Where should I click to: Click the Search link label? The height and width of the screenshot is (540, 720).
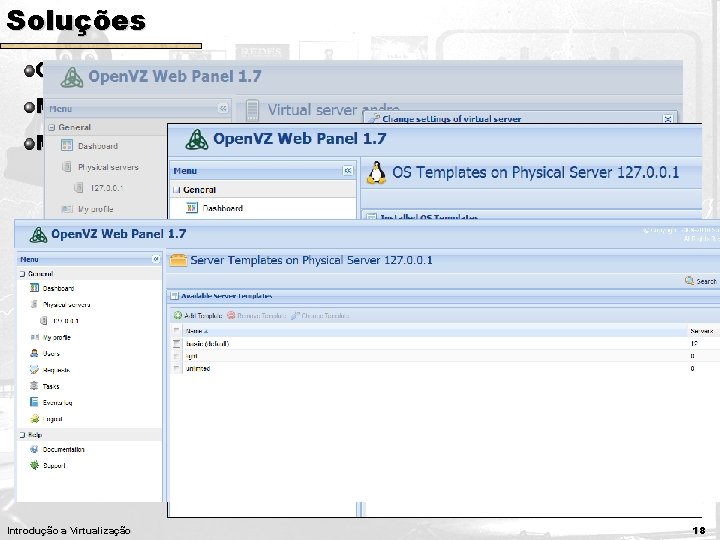706,281
